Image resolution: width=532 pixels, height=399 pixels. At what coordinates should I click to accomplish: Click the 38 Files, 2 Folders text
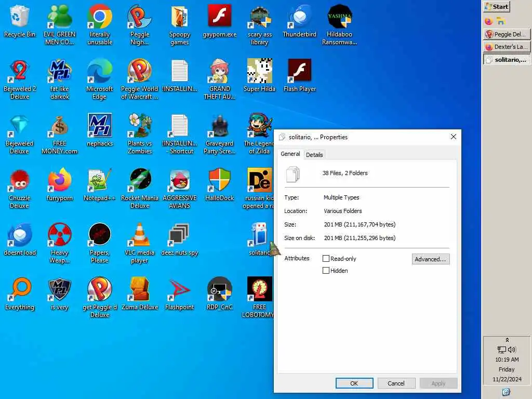coord(345,173)
